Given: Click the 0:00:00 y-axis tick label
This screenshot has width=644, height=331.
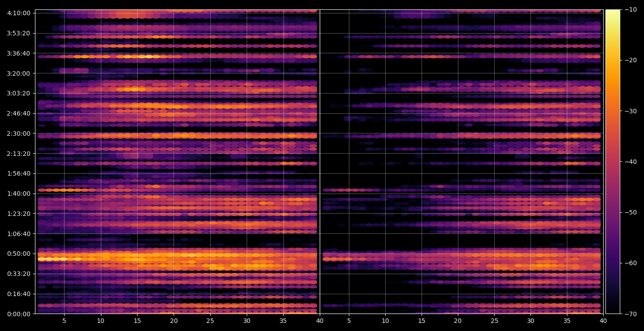Looking at the screenshot, I should [x=19, y=314].
